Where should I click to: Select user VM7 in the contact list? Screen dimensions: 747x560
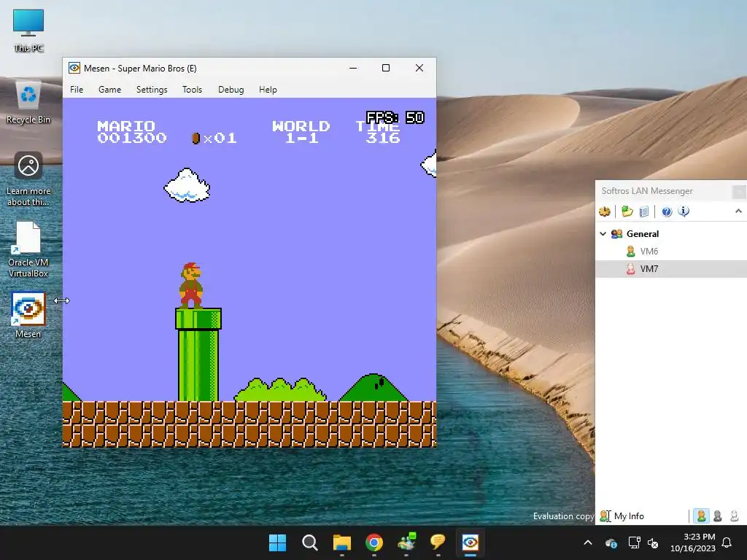649,269
